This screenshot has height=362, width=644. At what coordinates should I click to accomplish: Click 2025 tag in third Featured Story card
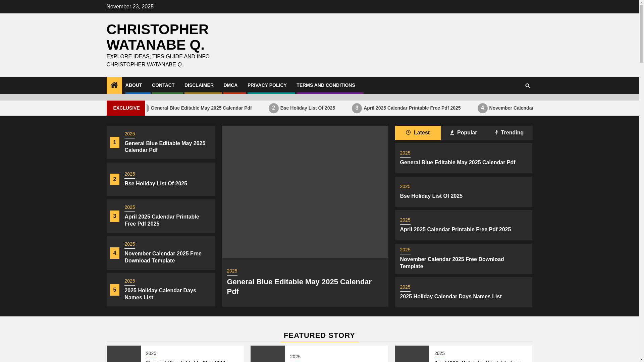(x=439, y=354)
